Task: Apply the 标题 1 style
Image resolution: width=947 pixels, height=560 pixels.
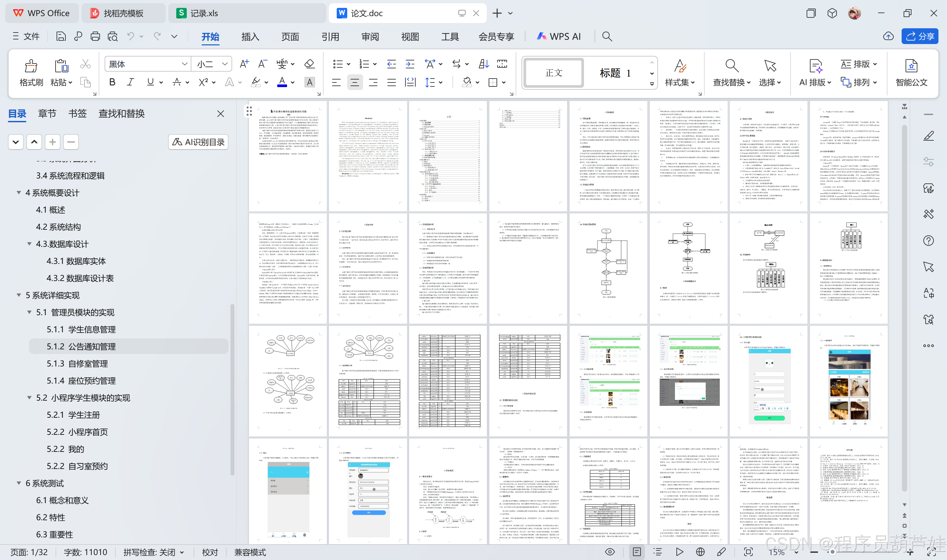Action: click(x=615, y=73)
